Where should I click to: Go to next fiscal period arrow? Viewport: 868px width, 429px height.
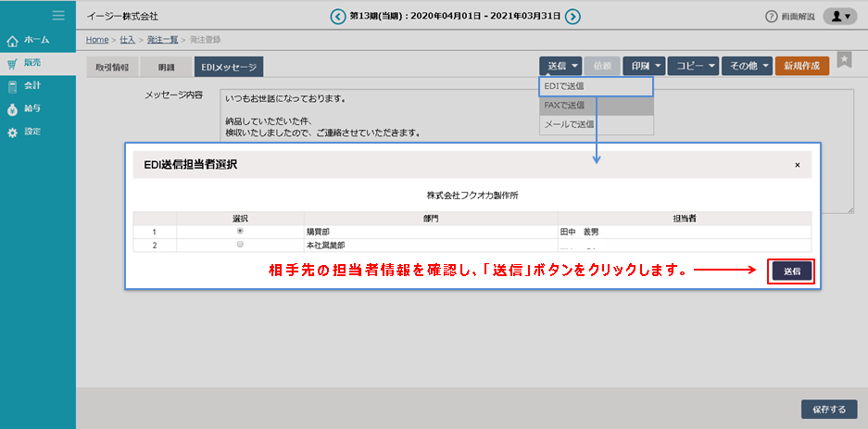(573, 16)
